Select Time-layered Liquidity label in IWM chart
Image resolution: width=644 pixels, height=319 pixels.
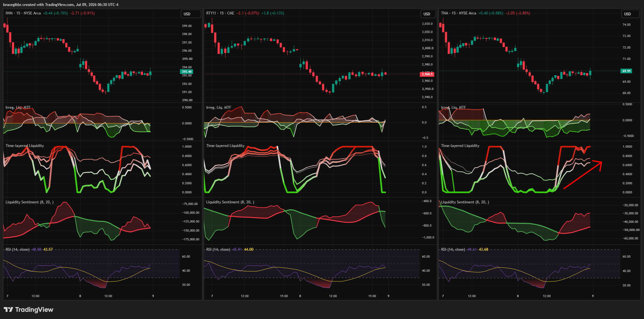[24, 146]
